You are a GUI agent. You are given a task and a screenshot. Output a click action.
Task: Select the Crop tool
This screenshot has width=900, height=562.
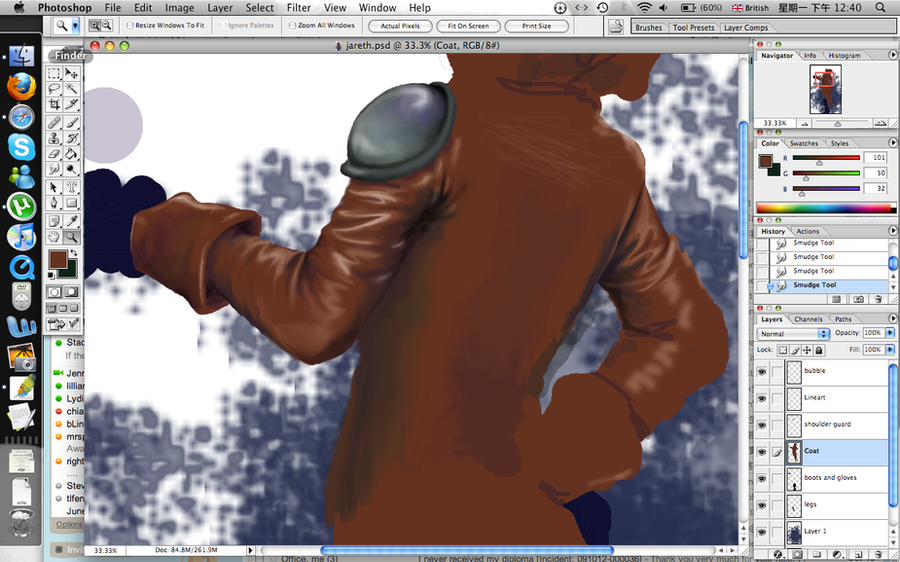54,104
